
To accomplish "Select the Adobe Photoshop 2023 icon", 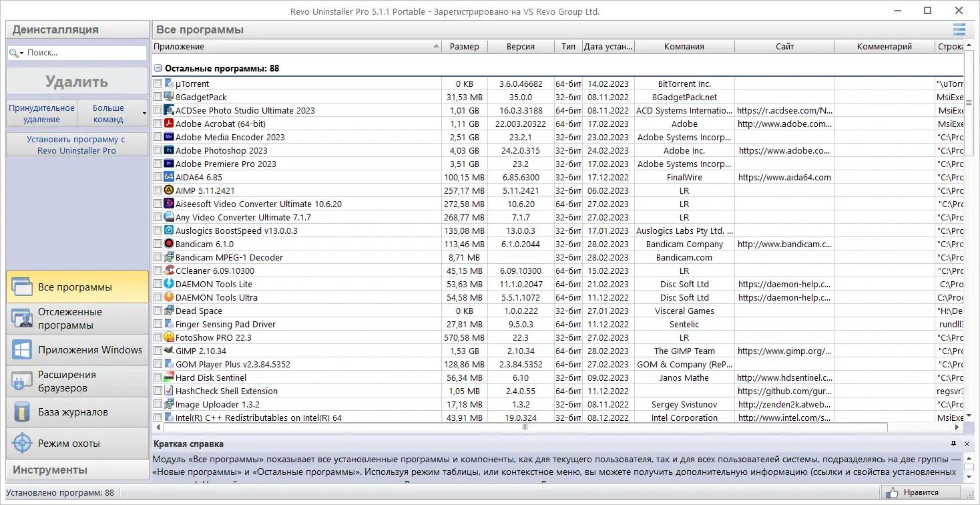I will (x=169, y=150).
